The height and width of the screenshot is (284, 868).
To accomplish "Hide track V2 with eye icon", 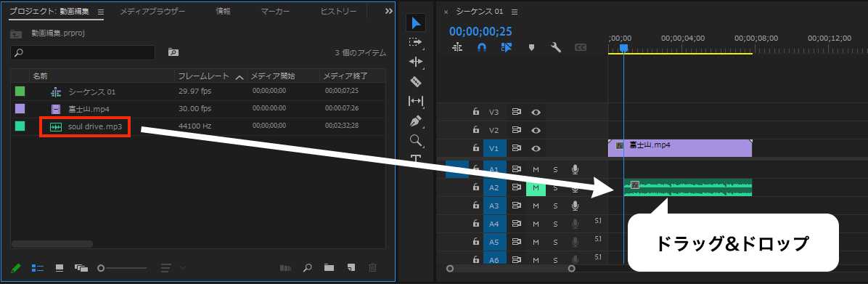I will pos(536,130).
